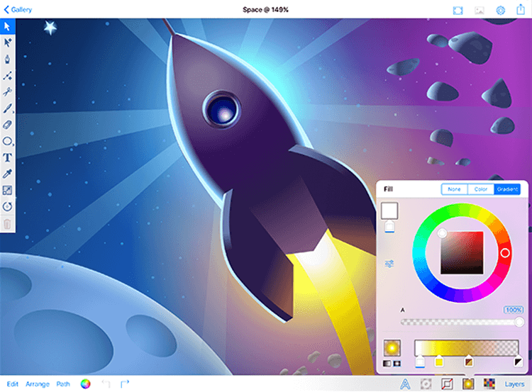This screenshot has height=392, width=532.
Task: Choose the Pen tool
Action: [8, 59]
